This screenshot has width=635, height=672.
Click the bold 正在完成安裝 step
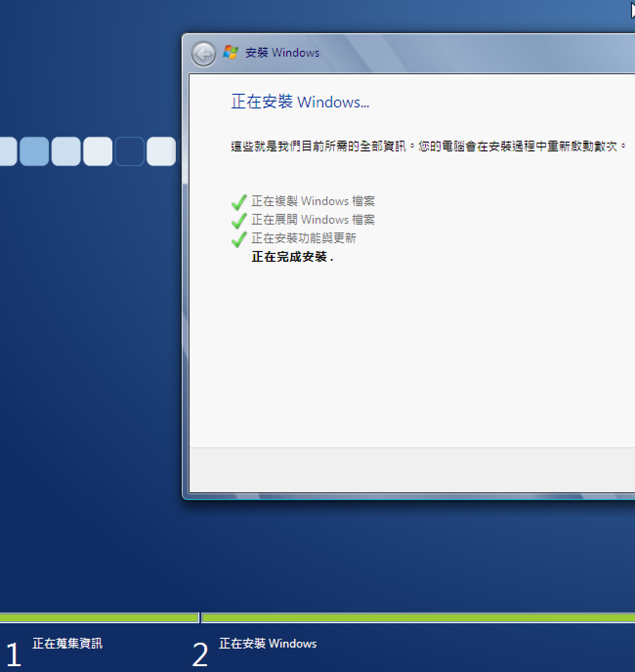pos(292,256)
